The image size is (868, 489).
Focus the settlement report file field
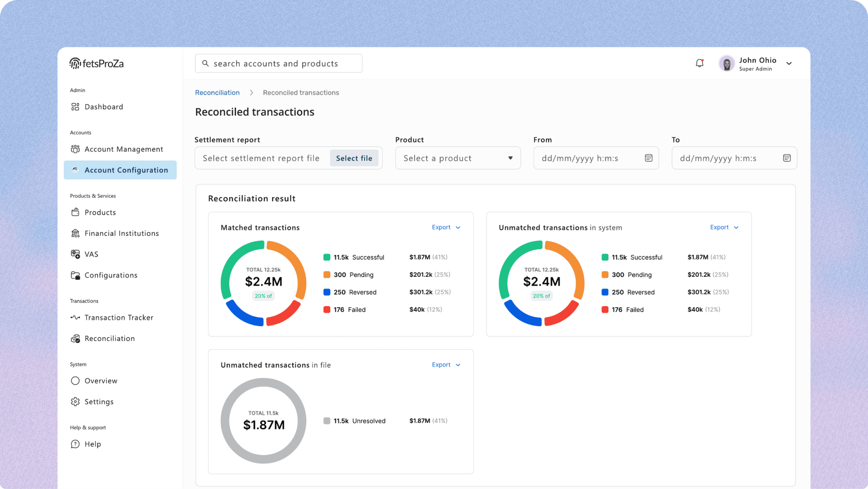pos(288,158)
